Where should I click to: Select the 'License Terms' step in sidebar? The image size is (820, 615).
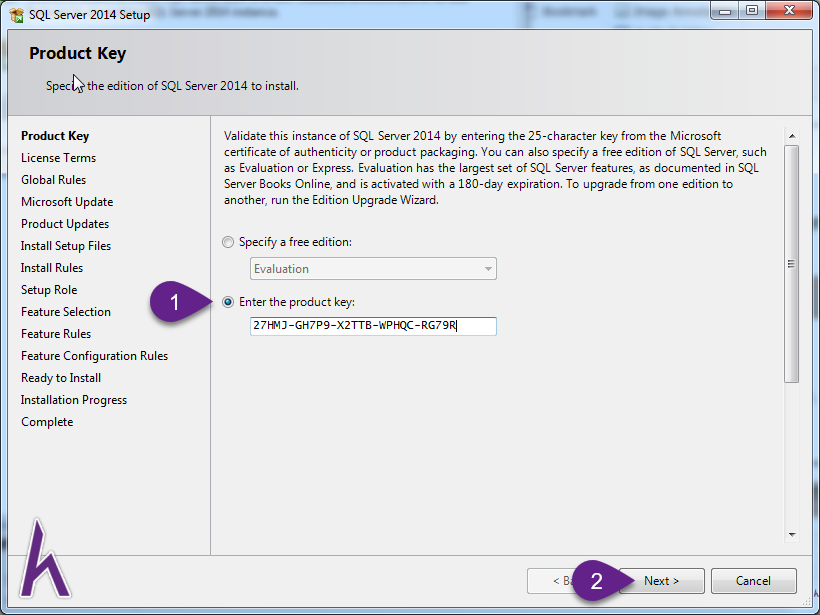point(59,158)
